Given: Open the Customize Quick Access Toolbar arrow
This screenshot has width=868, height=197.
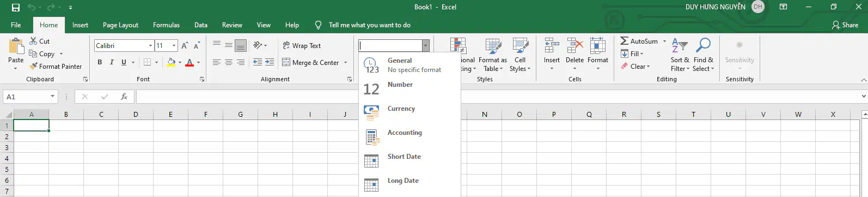Looking at the screenshot, I should tap(71, 8).
